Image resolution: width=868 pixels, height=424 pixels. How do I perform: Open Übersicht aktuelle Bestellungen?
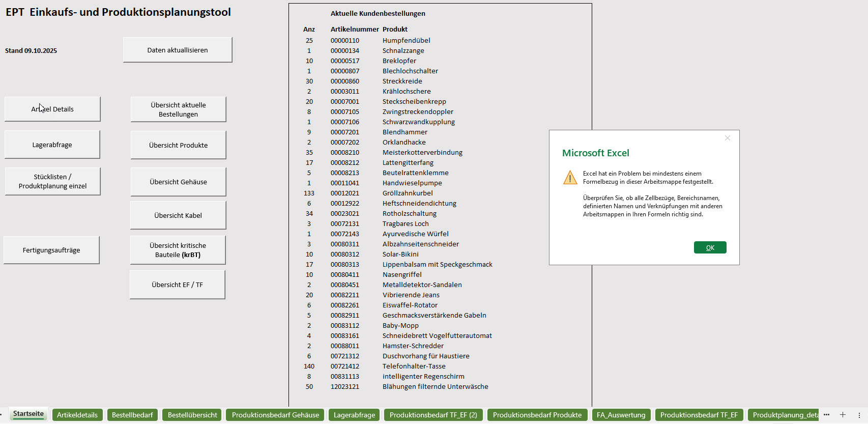[x=178, y=109]
